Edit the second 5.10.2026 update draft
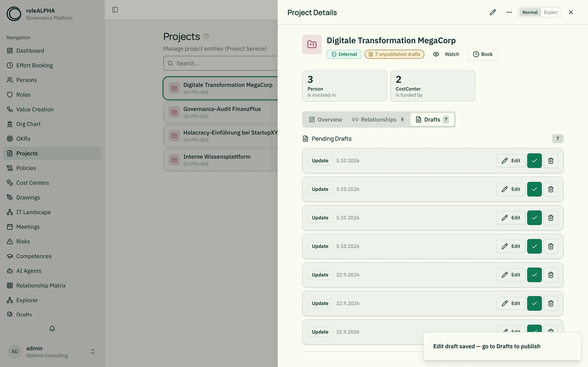The image size is (588, 367). (x=510, y=189)
